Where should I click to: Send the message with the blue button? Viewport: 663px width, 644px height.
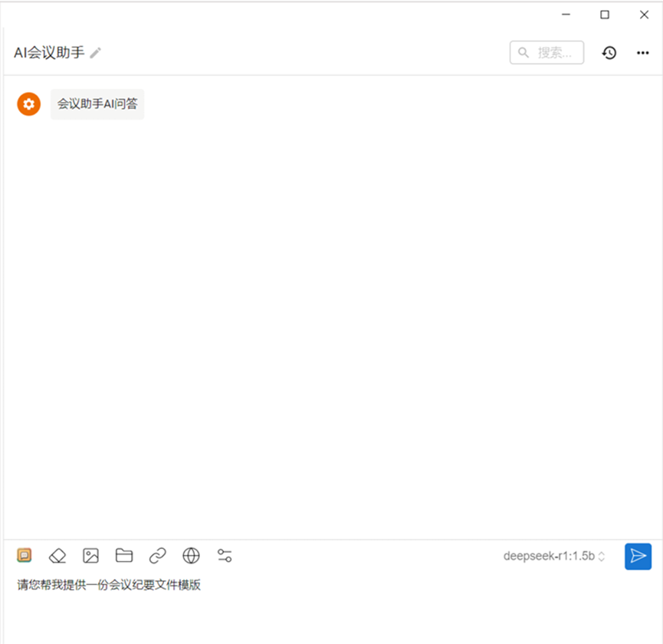coord(638,556)
